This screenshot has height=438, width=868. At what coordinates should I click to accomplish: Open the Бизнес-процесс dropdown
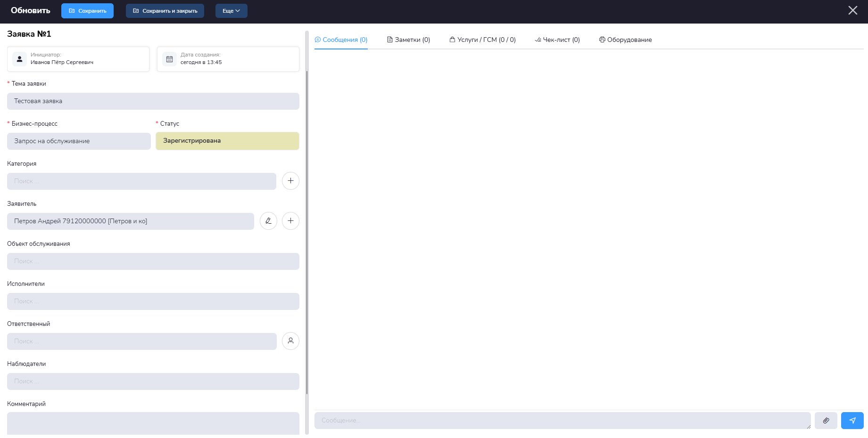point(79,141)
